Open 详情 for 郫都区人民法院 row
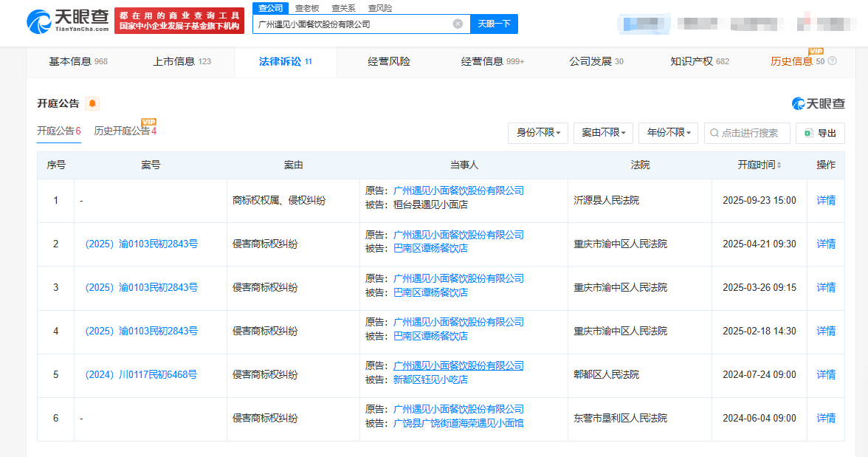Viewport: 868px width, 457px height. click(826, 374)
